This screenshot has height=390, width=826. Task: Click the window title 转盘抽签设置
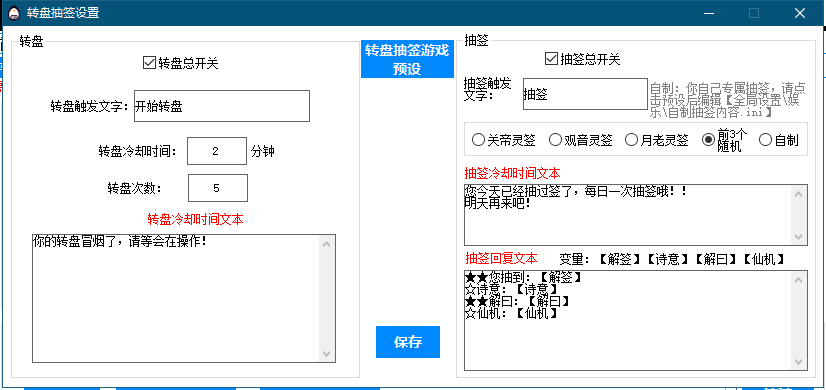click(63, 13)
